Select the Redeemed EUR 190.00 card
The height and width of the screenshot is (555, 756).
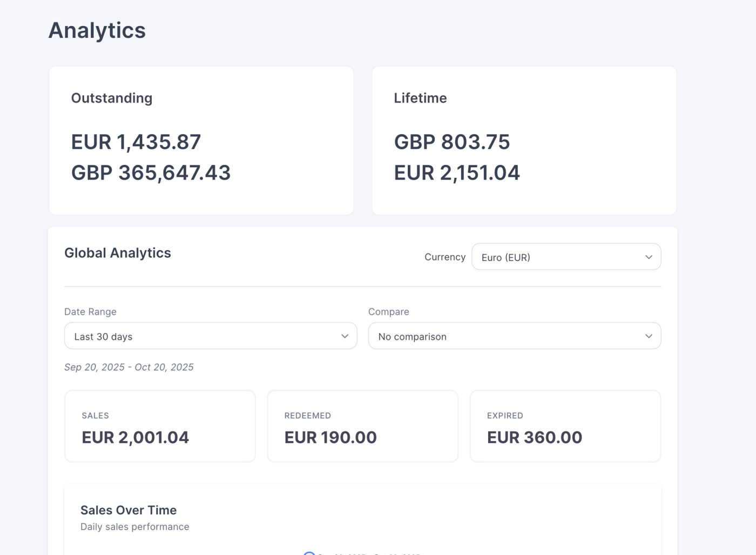(362, 426)
